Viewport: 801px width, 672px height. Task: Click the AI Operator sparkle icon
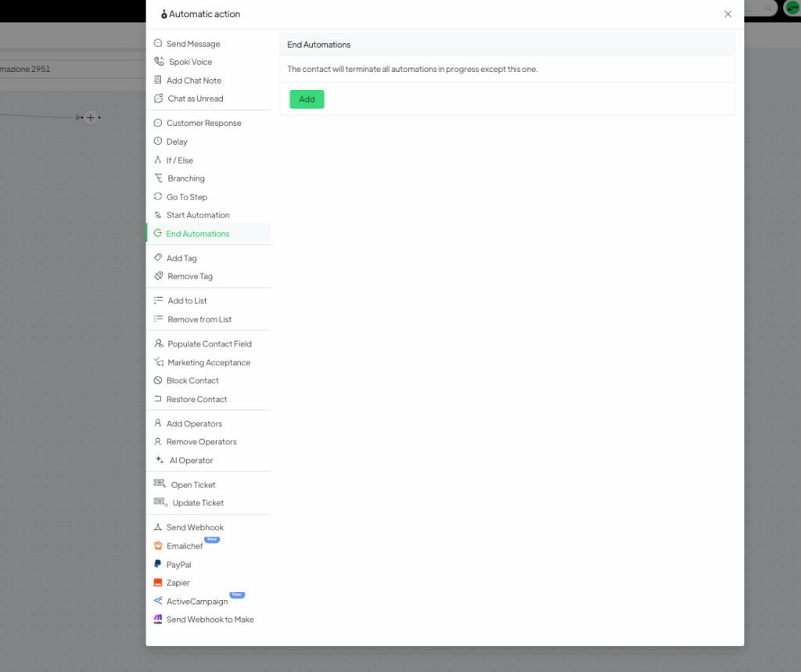(x=159, y=461)
